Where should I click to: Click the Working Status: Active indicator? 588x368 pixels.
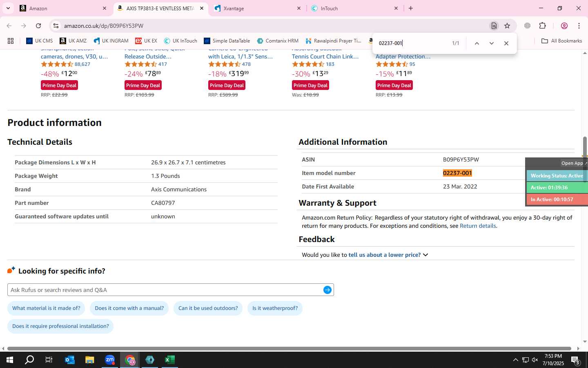557,176
